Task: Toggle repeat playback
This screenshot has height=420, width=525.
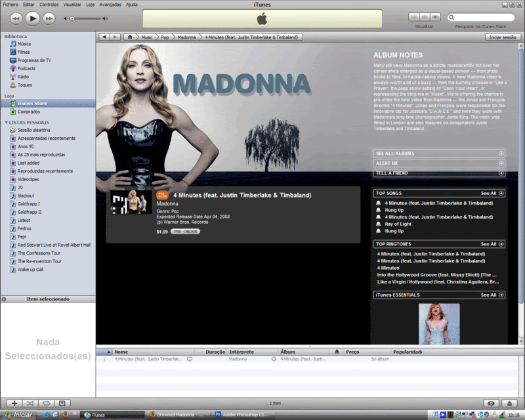Action: pyautogui.click(x=46, y=403)
